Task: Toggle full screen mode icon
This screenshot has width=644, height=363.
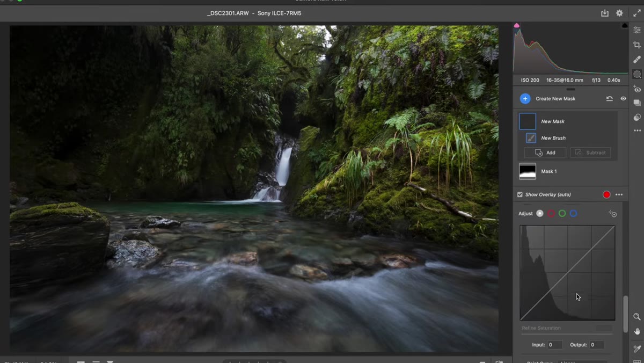Action: click(x=637, y=13)
